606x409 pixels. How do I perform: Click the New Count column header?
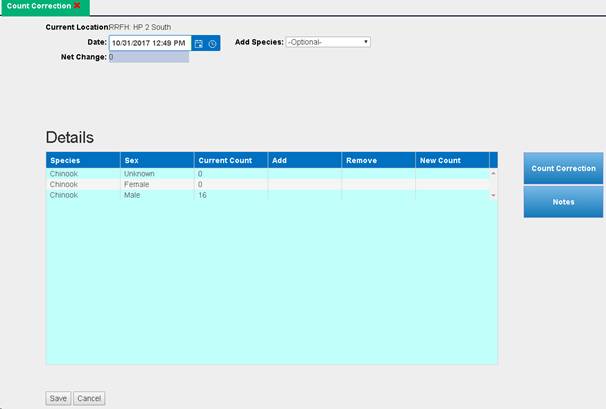click(x=451, y=160)
